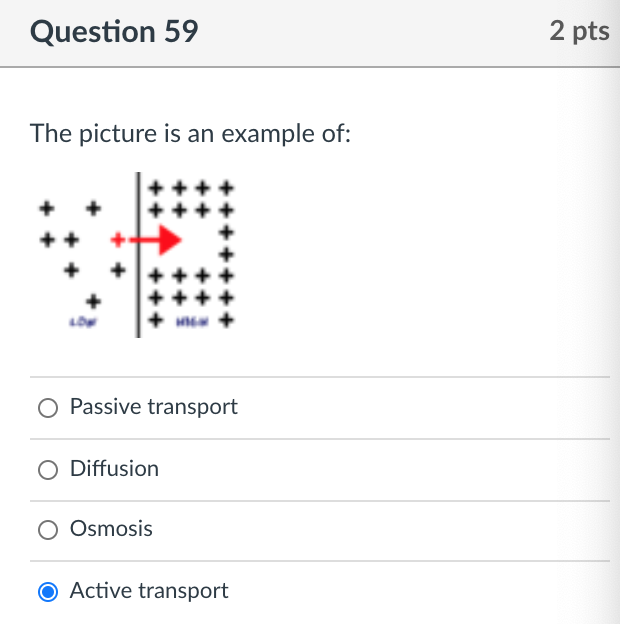Click the '2 pts' points indicator
The image size is (620, 624).
[x=579, y=32]
